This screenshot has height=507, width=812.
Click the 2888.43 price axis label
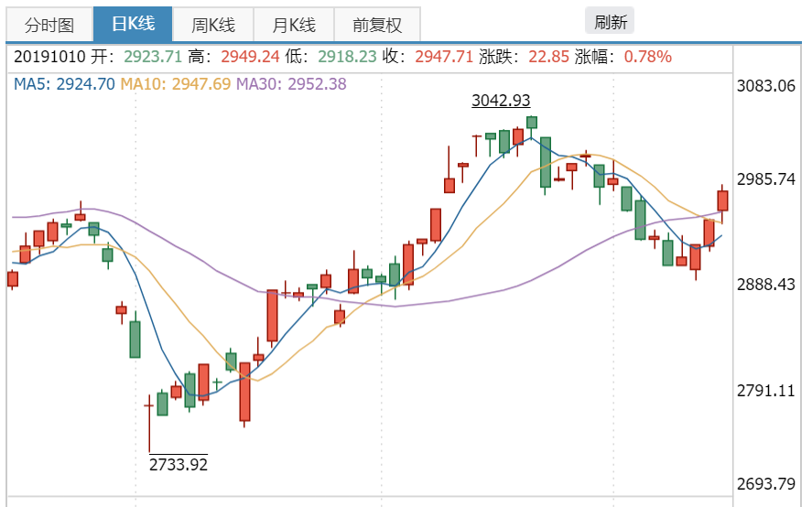click(x=766, y=285)
